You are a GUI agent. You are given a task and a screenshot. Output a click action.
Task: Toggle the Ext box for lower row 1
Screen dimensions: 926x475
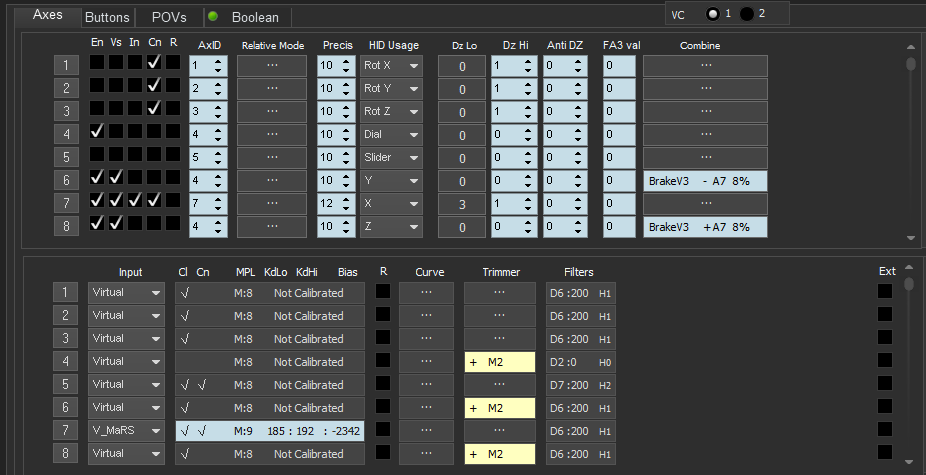pos(885,291)
